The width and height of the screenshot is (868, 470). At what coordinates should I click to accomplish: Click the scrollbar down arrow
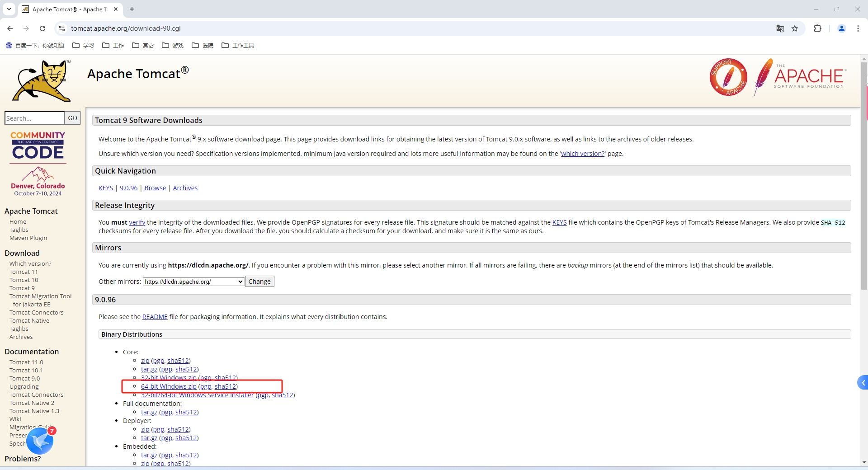coord(864,462)
